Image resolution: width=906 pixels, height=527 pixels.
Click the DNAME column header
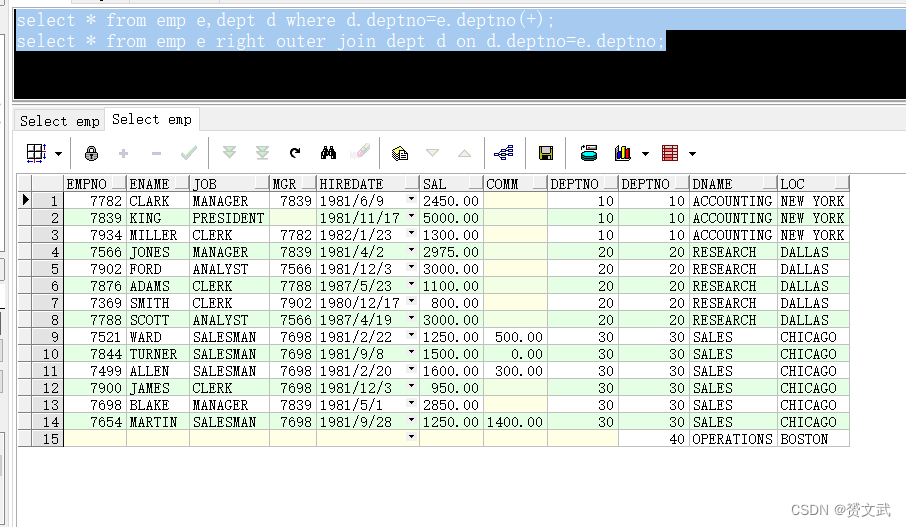pyautogui.click(x=733, y=184)
